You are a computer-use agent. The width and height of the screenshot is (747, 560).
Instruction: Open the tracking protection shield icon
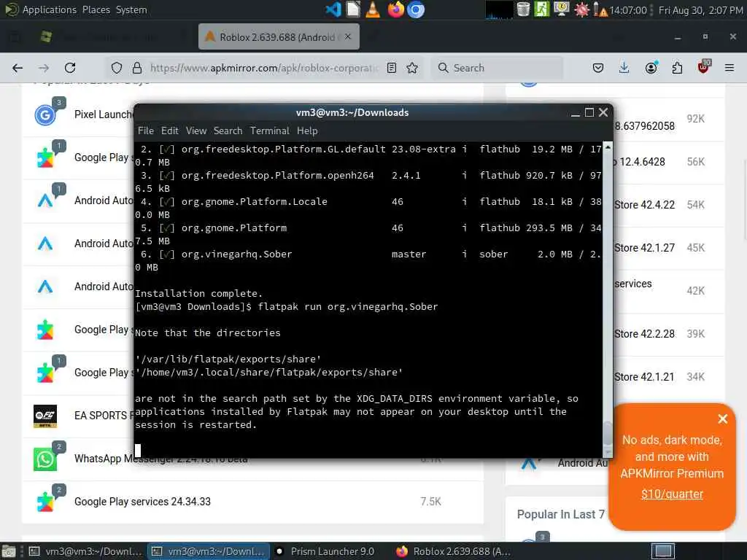pyautogui.click(x=116, y=68)
